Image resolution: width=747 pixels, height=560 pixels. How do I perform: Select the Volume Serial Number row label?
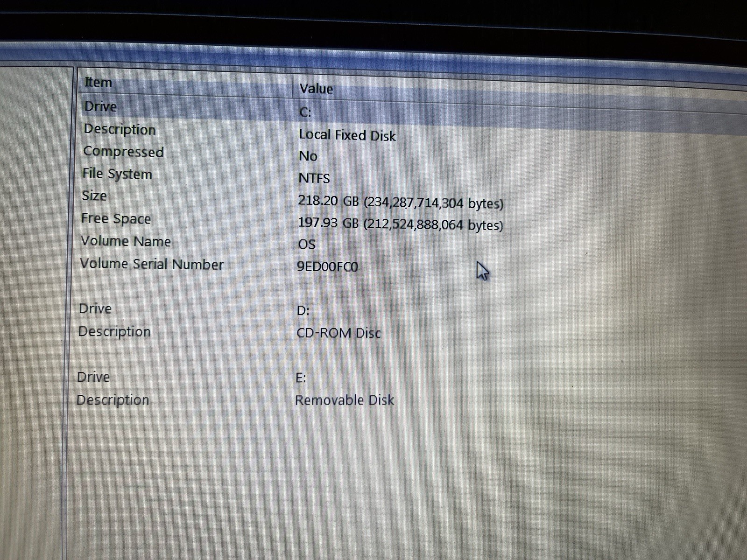tap(152, 264)
